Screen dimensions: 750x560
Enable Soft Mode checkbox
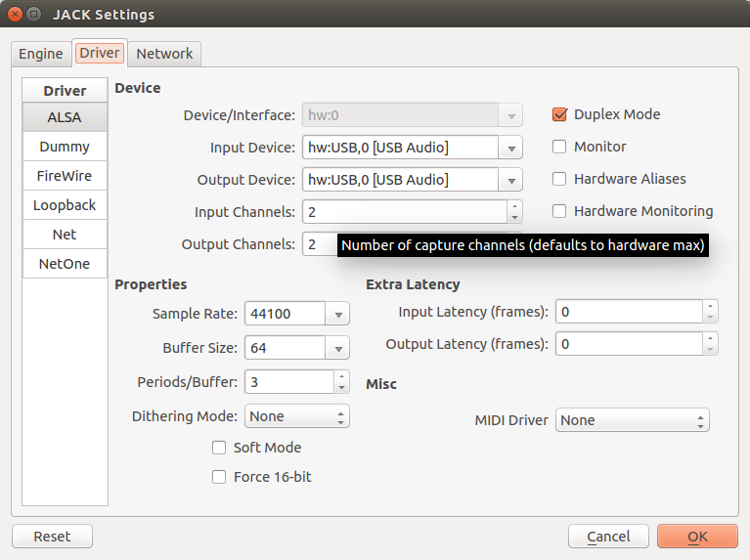(x=219, y=448)
